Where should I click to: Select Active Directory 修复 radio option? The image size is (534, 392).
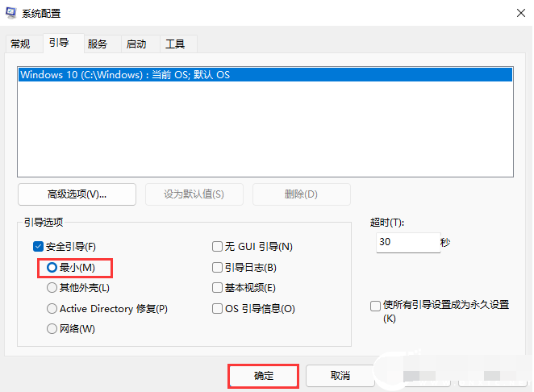pyautogui.click(x=52, y=309)
